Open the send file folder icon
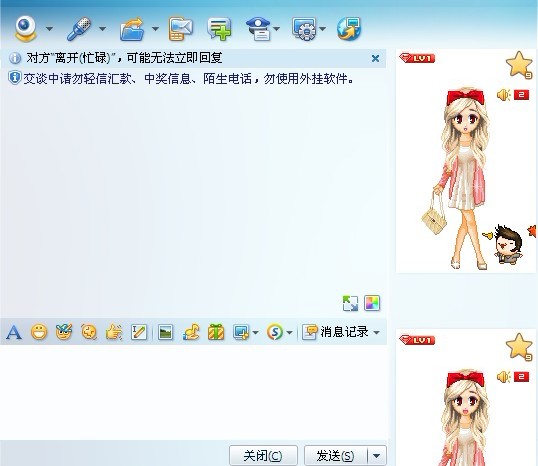This screenshot has width=538, height=466. pyautogui.click(x=132, y=30)
